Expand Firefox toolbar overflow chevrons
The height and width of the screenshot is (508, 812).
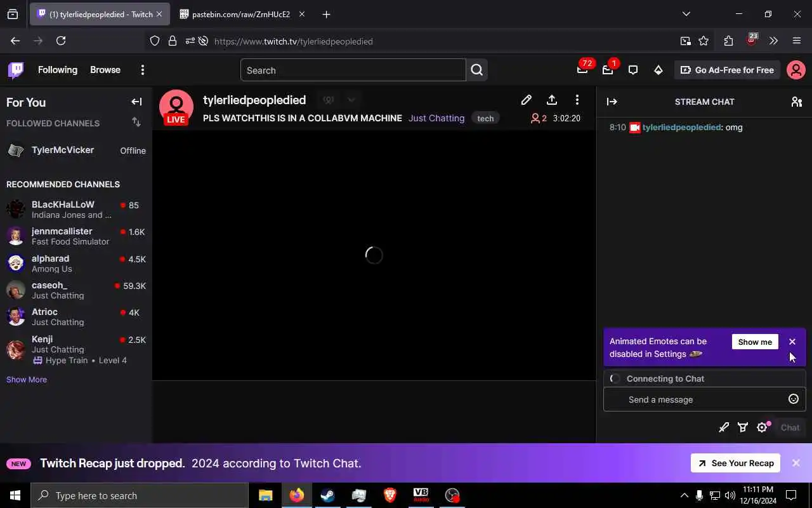pyautogui.click(x=773, y=41)
